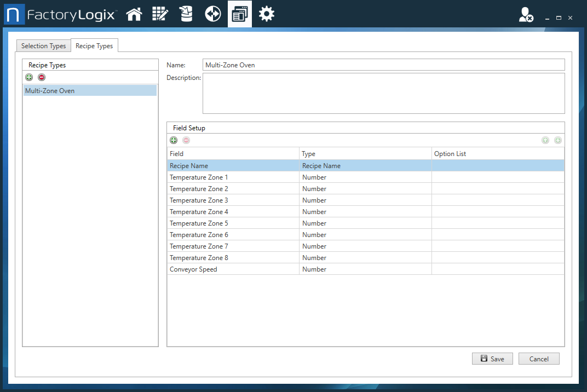Click the Name input field
The image size is (587, 392).
click(x=383, y=65)
